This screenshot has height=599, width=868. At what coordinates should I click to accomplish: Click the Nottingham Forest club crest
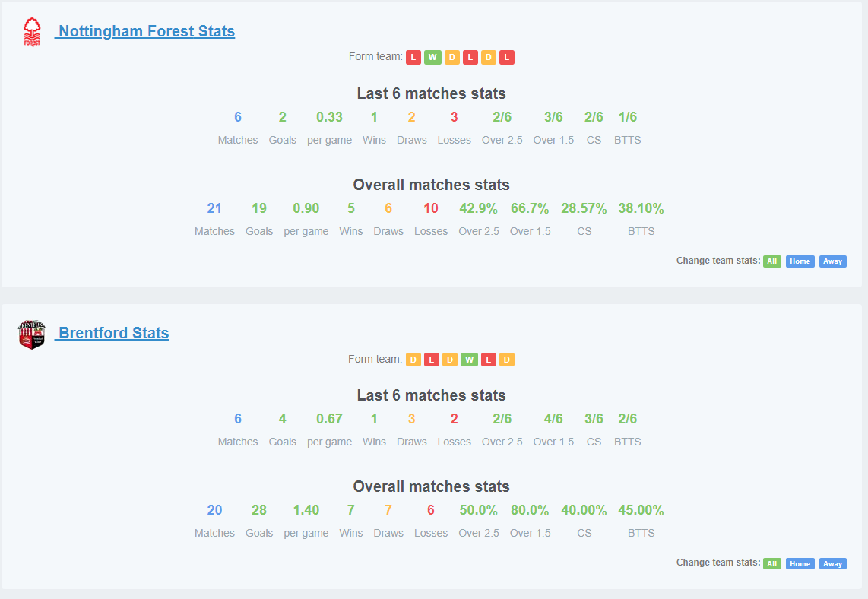tap(32, 32)
